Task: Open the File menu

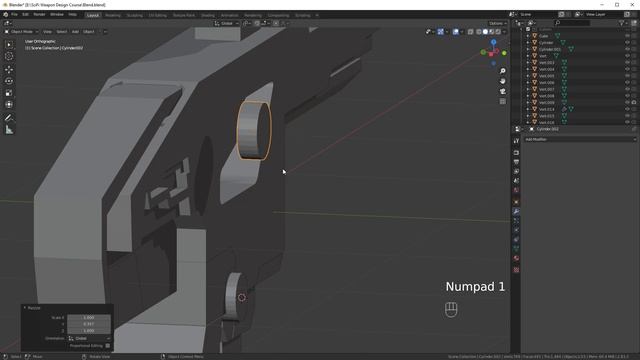Action: click(x=14, y=14)
